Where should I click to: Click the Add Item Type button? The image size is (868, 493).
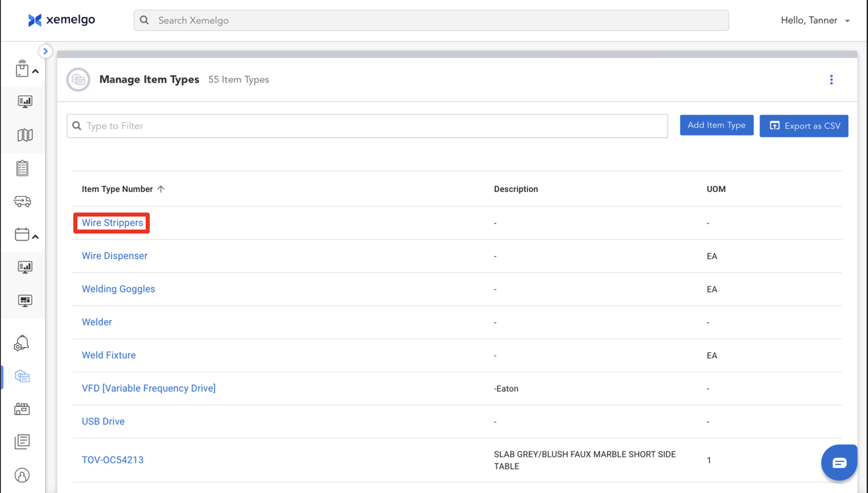(x=716, y=125)
